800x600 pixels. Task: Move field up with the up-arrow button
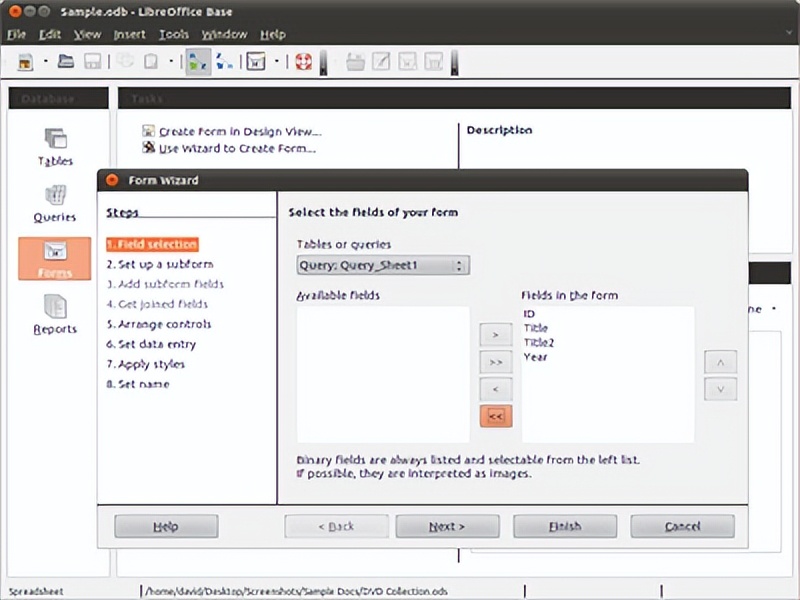pos(720,362)
